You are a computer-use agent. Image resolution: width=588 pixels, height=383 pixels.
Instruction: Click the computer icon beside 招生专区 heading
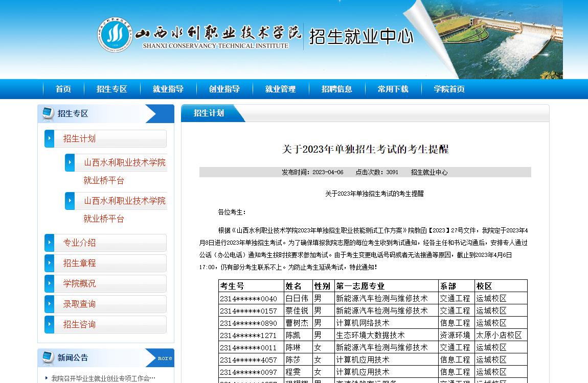48,113
